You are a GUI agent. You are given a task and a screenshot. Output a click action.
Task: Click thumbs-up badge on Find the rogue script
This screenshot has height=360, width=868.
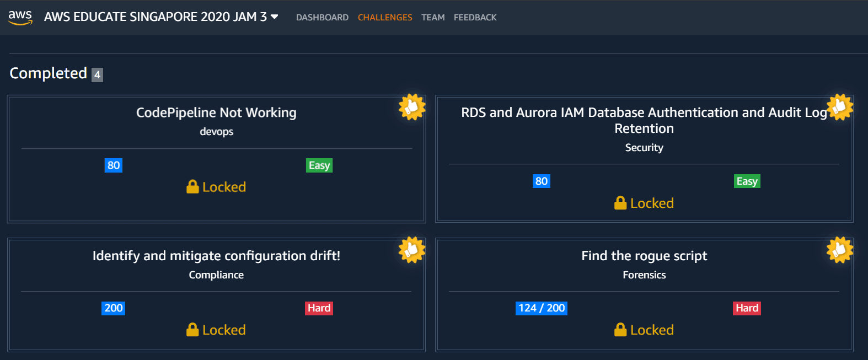click(840, 250)
